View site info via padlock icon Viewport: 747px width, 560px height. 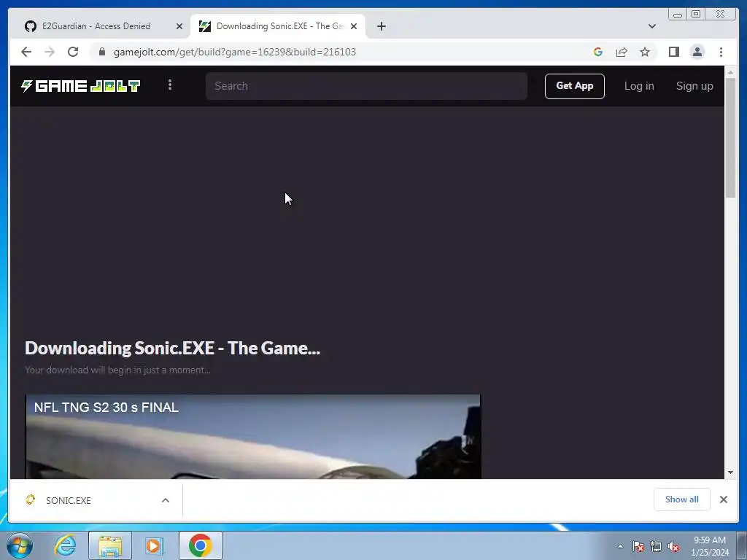pos(102,52)
